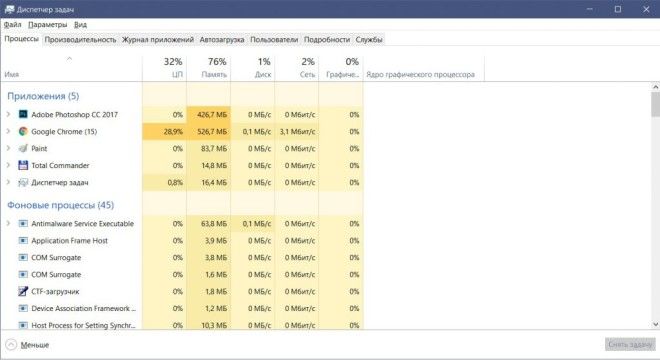Select the Antimalware Service Executable icon

23,224
